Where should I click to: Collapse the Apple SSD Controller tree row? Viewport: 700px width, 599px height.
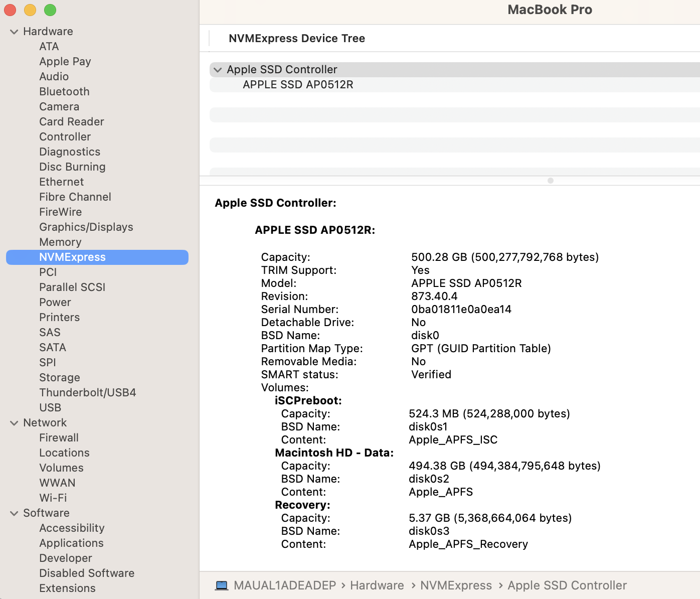(218, 70)
